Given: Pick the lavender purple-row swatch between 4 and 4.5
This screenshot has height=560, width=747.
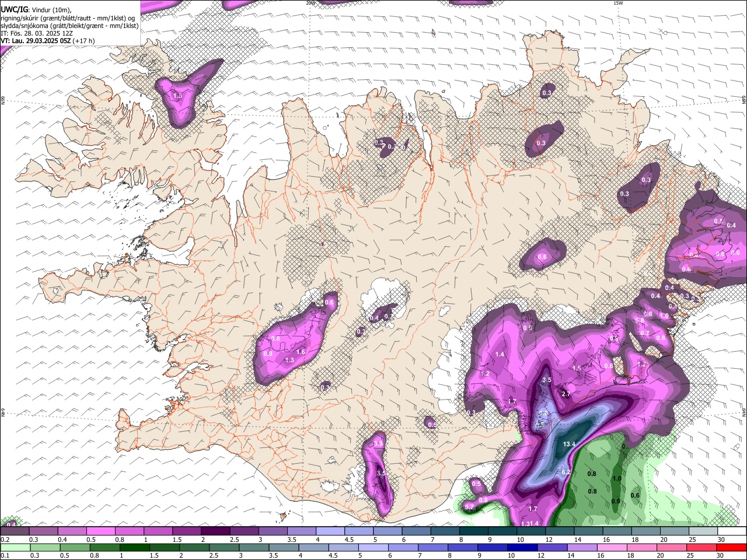Looking at the screenshot, I should coord(330,531).
